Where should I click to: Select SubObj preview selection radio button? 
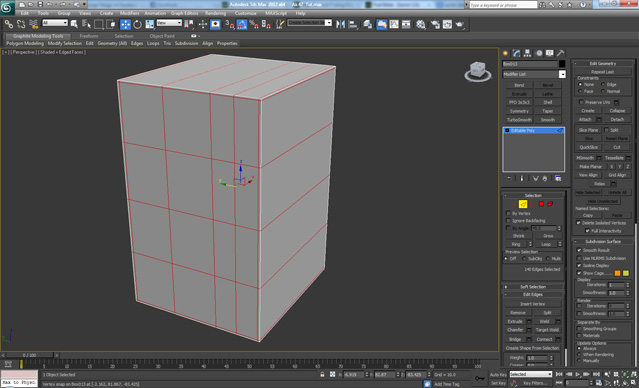point(524,259)
